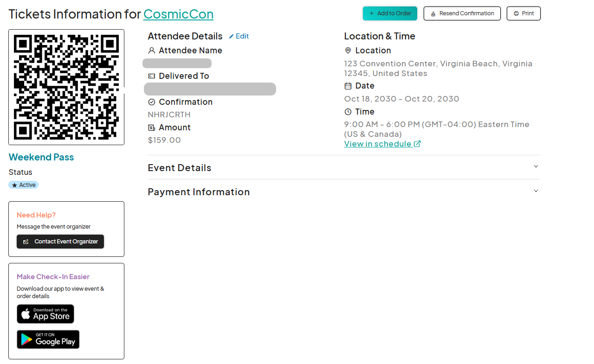Click the checkmark icon beside Confirmation
Viewport: 594px width, 364px height.
point(151,102)
